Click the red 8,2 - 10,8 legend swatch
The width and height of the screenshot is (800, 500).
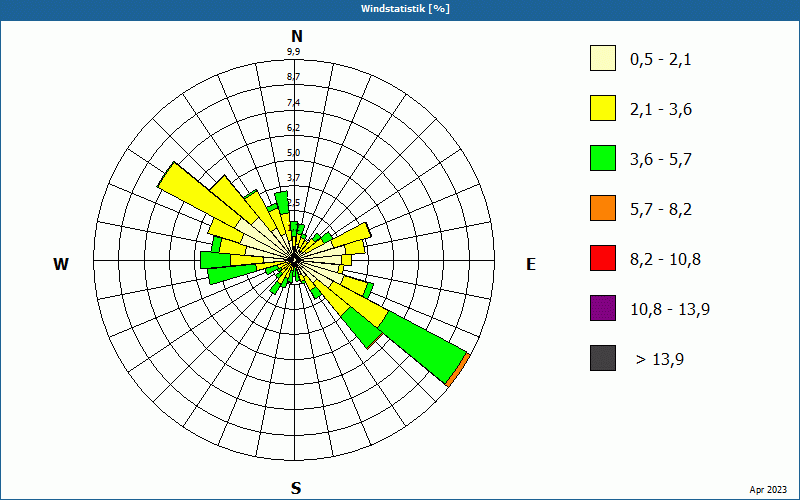tap(603, 258)
